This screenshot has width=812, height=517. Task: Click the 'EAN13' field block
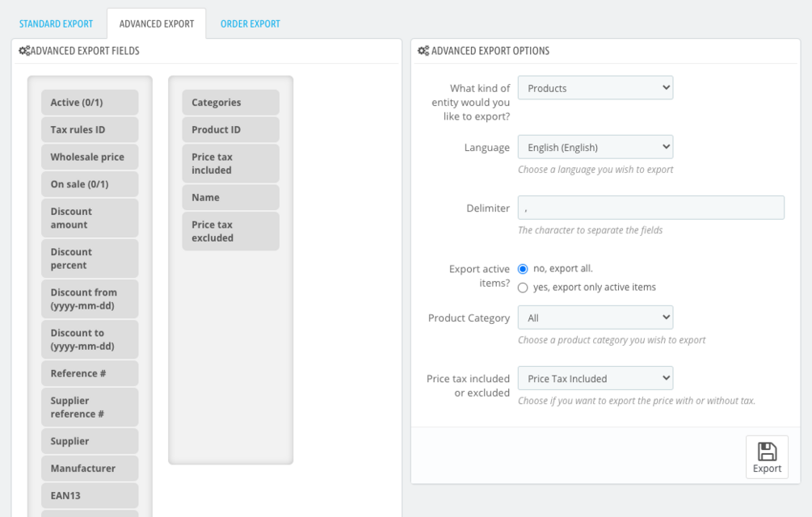click(90, 495)
